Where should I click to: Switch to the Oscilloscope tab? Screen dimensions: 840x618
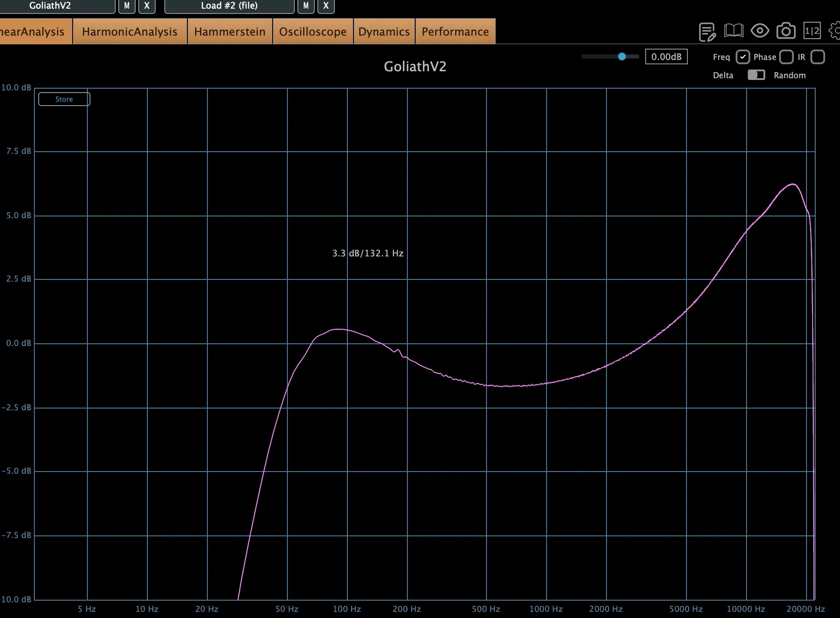click(313, 31)
